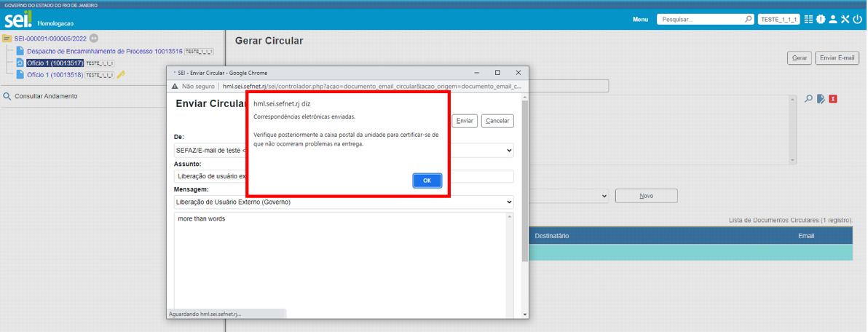Open the process control grid icon
Image resolution: width=868 pixels, height=332 pixels.
pos(808,20)
